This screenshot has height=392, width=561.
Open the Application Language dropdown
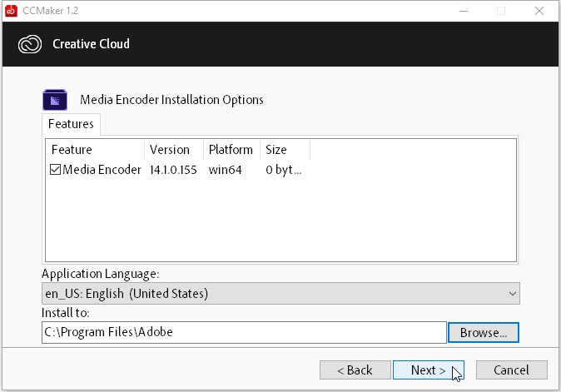(x=280, y=294)
